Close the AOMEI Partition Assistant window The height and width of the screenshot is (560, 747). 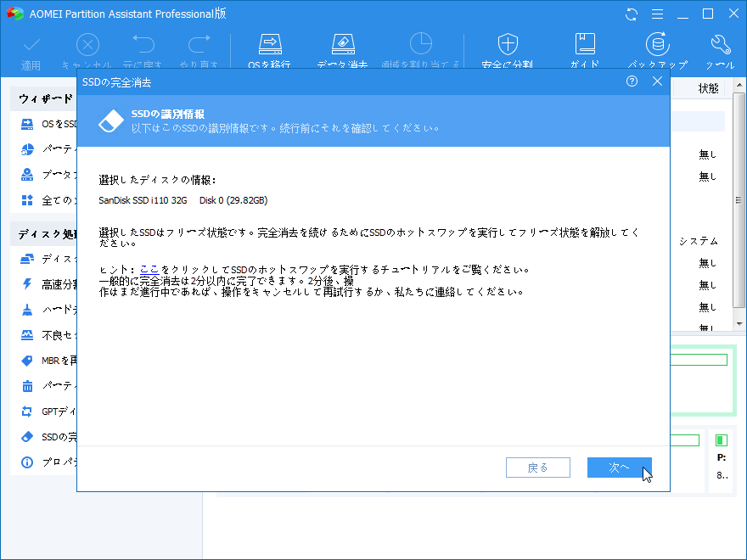pos(733,14)
